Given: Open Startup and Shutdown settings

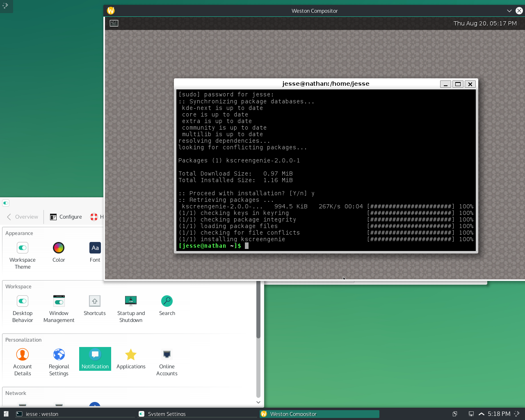Looking at the screenshot, I should click(x=131, y=309).
